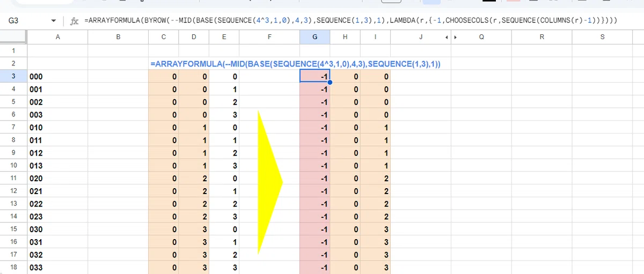The height and width of the screenshot is (274, 644).
Task: Click column D cell in row 11 showing 2
Action: point(194,179)
